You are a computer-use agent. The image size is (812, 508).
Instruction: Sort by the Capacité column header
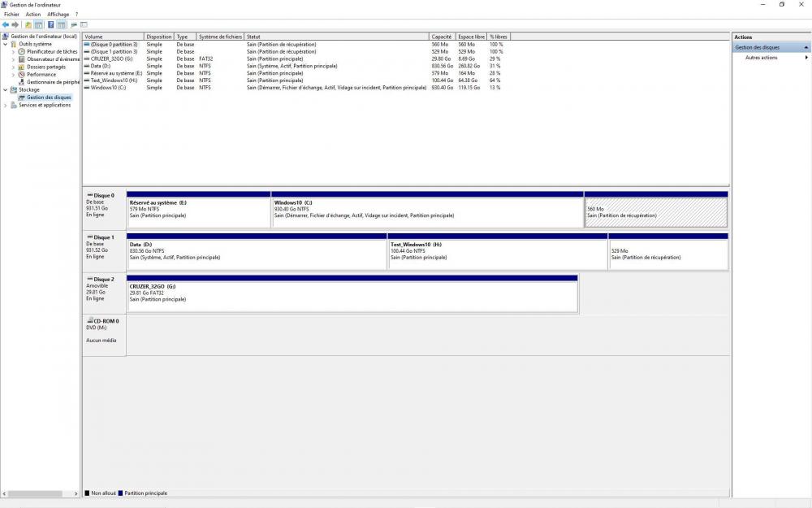(x=443, y=37)
